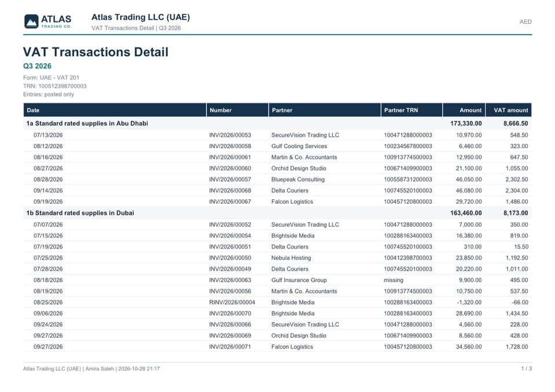Click the '1 / 3' page indicator
Screen dimensions: 555x392
click(x=526, y=369)
